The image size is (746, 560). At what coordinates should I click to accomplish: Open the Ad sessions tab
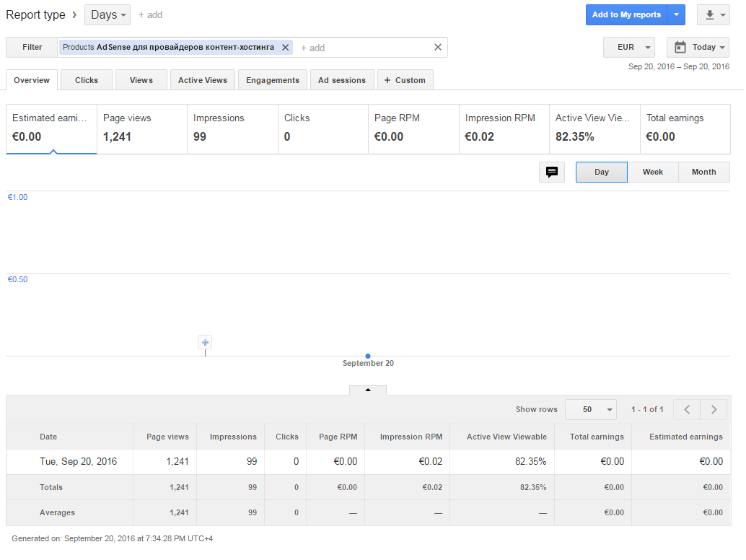click(342, 80)
